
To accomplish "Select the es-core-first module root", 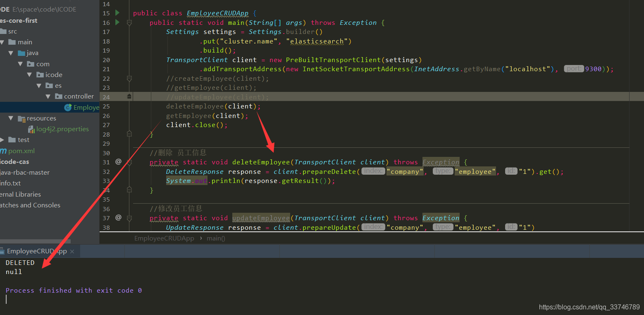I will [x=19, y=20].
